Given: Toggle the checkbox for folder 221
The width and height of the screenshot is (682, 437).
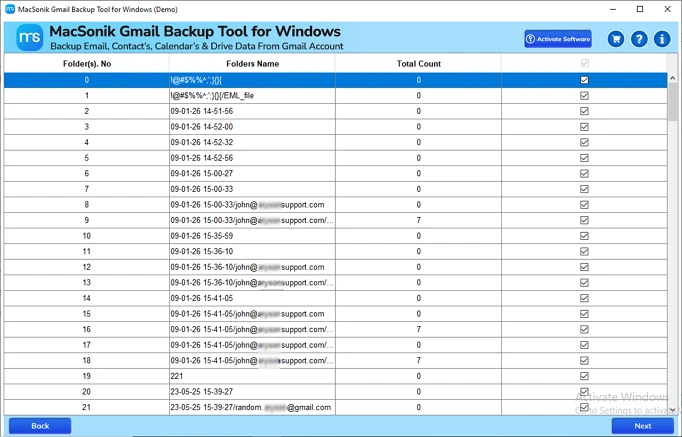Looking at the screenshot, I should click(x=585, y=376).
